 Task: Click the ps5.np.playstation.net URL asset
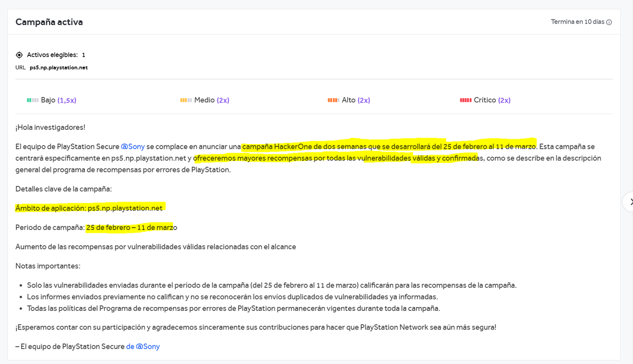[59, 68]
